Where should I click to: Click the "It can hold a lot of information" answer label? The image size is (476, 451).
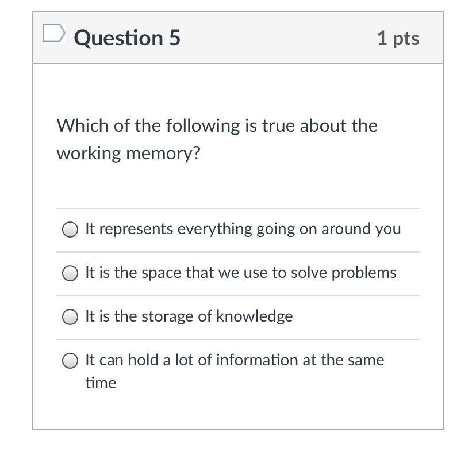point(234,360)
